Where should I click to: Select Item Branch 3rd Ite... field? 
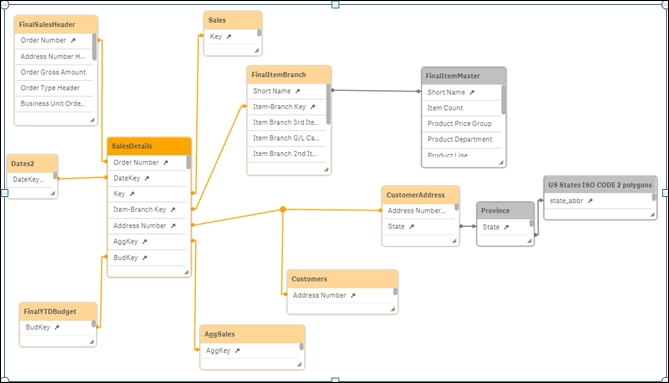[x=287, y=122]
